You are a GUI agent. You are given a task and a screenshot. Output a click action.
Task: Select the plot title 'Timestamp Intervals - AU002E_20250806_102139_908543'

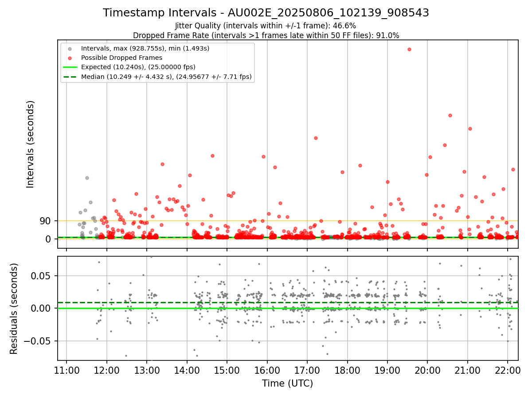pos(266,13)
